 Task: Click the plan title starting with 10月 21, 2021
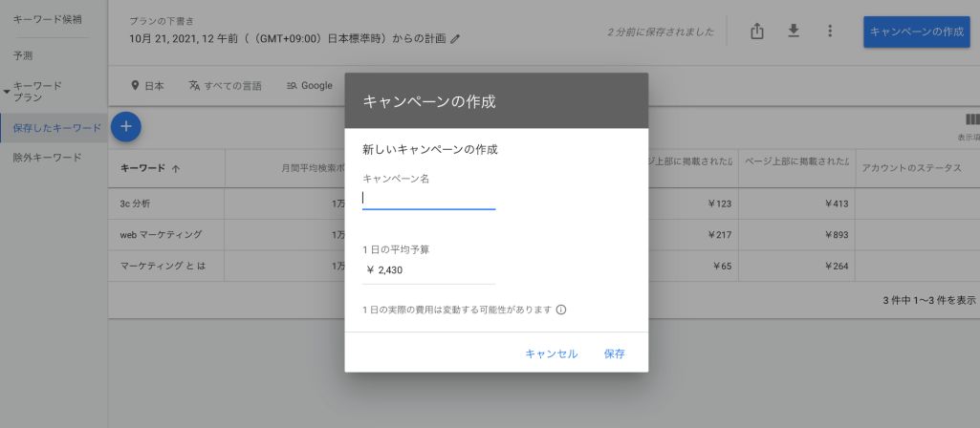(x=288, y=39)
